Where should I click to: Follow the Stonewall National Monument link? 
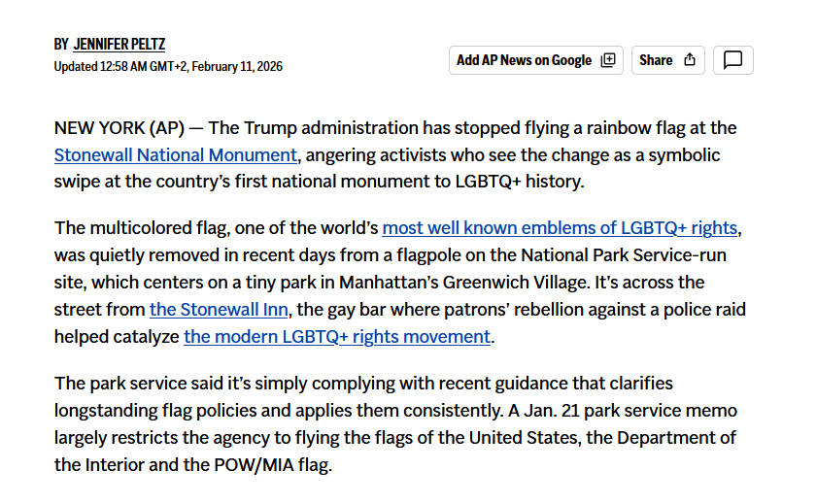click(175, 155)
